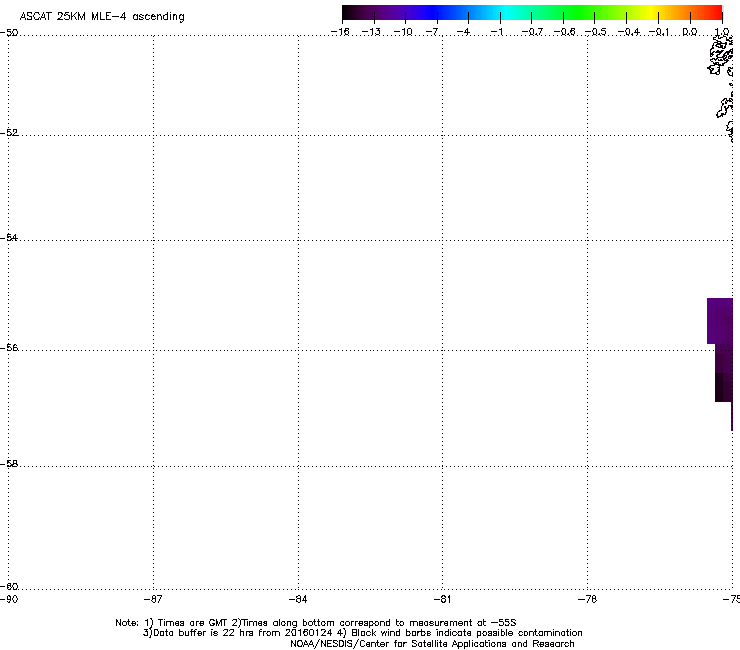Click the -0.1 color scale label
Viewport: 740px width, 650px height.
tap(659, 32)
